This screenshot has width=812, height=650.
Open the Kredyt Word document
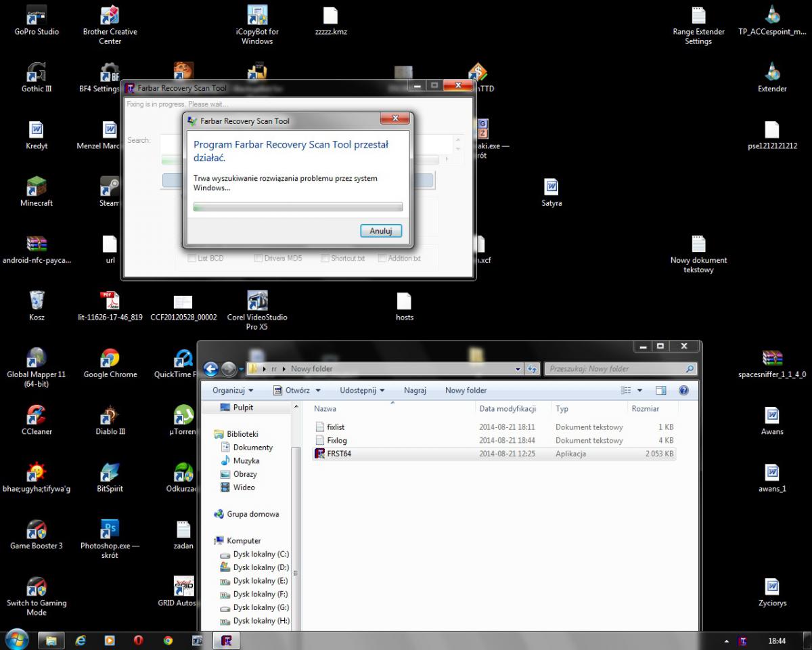(37, 135)
